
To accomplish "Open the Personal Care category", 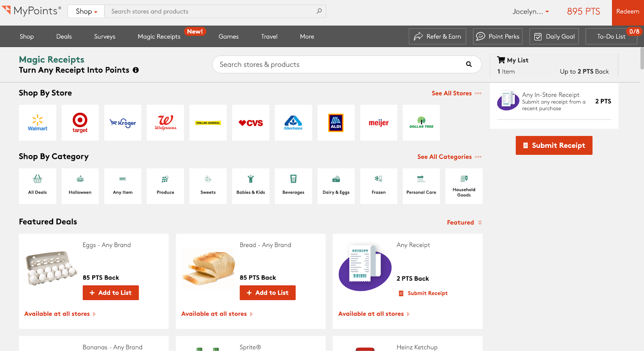I will click(421, 186).
